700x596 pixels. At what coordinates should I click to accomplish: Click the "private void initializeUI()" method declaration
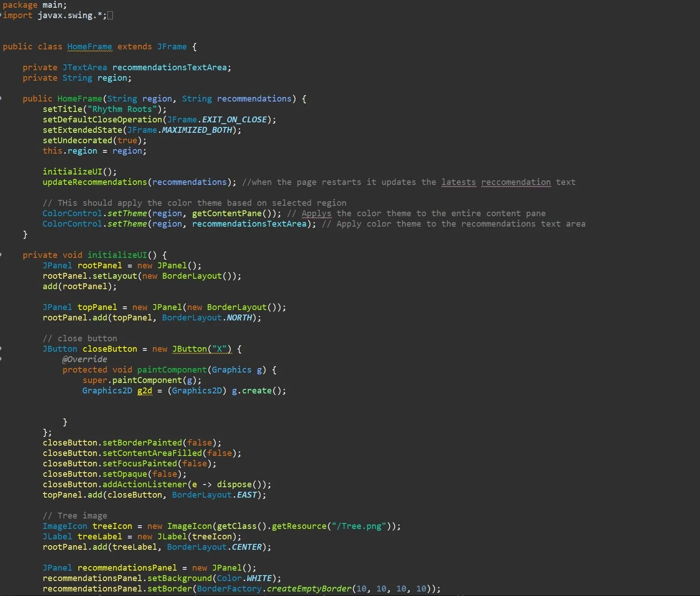pyautogui.click(x=95, y=255)
